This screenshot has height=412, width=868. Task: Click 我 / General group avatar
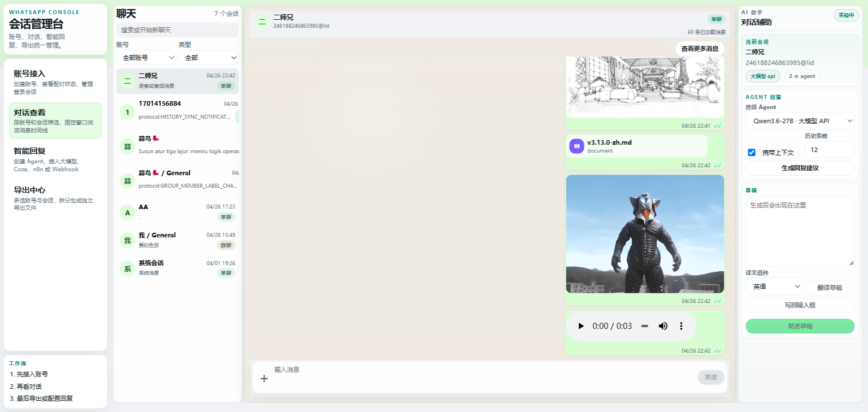click(x=127, y=241)
